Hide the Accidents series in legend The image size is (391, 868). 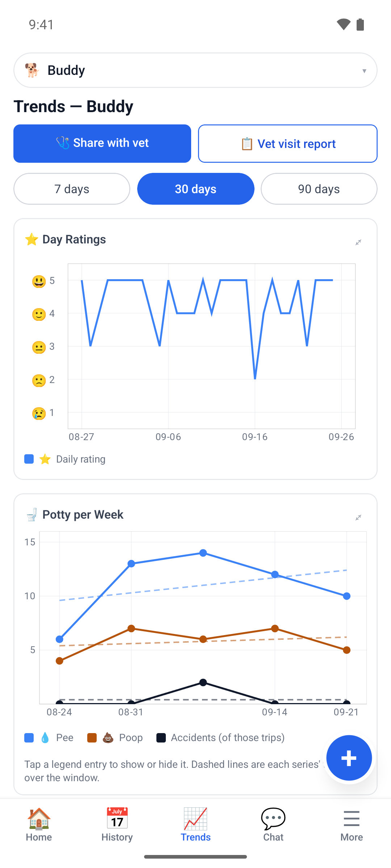[x=220, y=738]
